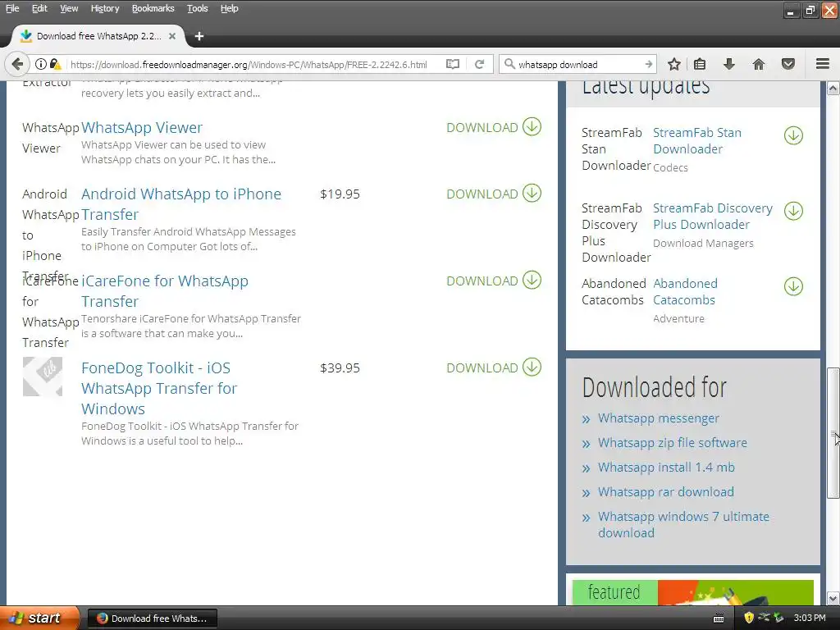The height and width of the screenshot is (630, 840).
Task: Click DOWNLOAD text for FoneDog Toolkit
Action: click(x=482, y=368)
